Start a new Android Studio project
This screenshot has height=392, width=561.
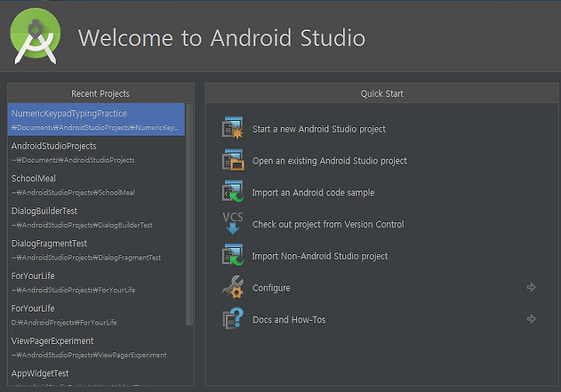pos(319,129)
